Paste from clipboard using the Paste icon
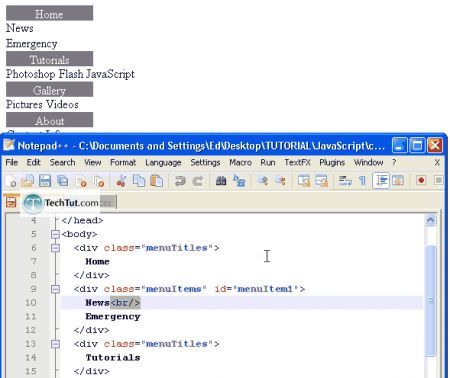This screenshot has width=450, height=378. pos(157,181)
